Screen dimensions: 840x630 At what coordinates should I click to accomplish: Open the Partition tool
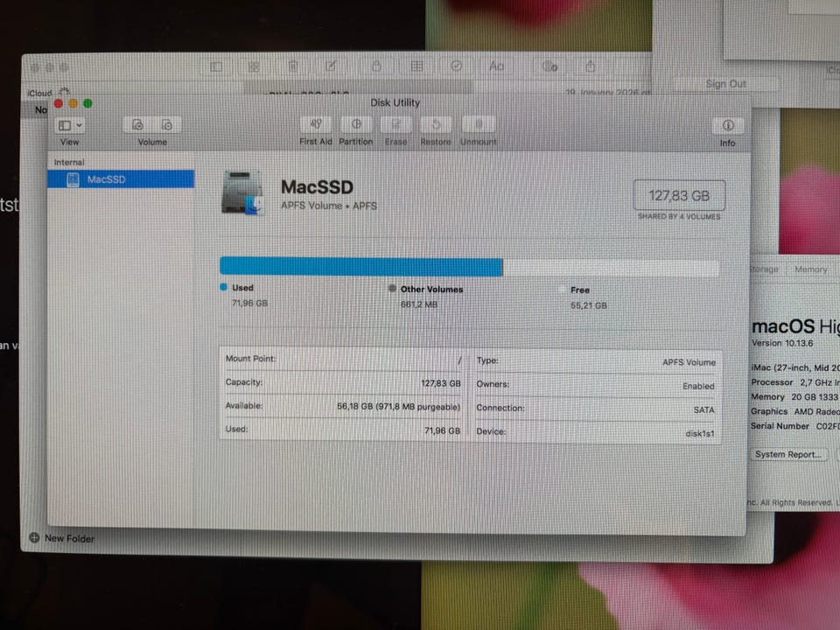pos(356,124)
